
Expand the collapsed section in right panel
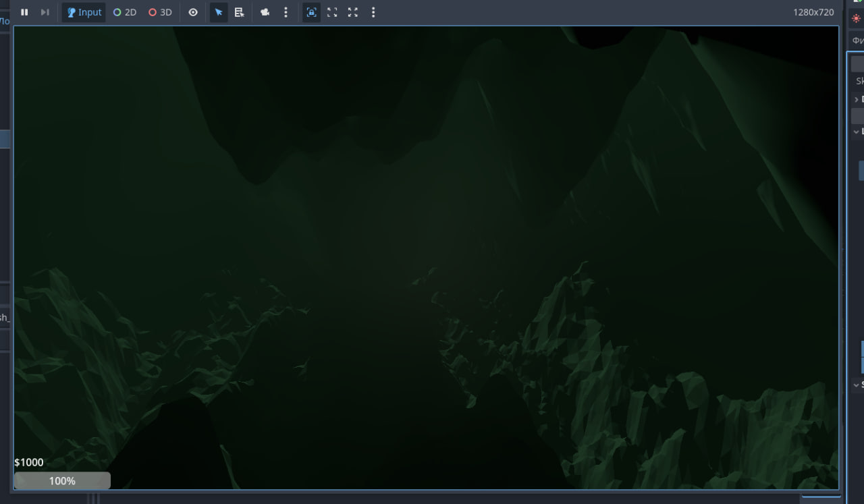(857, 99)
